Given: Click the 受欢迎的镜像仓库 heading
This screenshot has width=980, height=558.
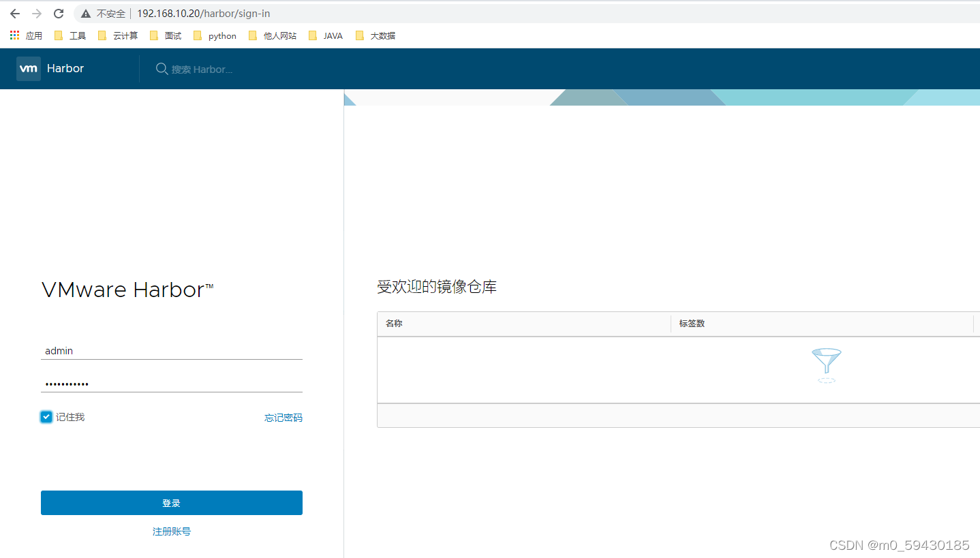Looking at the screenshot, I should 437,287.
